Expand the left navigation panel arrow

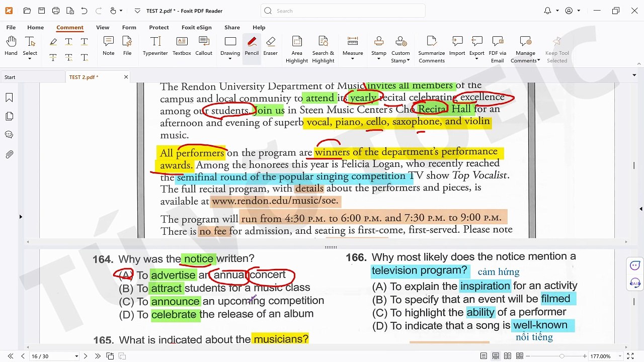pos(21,217)
